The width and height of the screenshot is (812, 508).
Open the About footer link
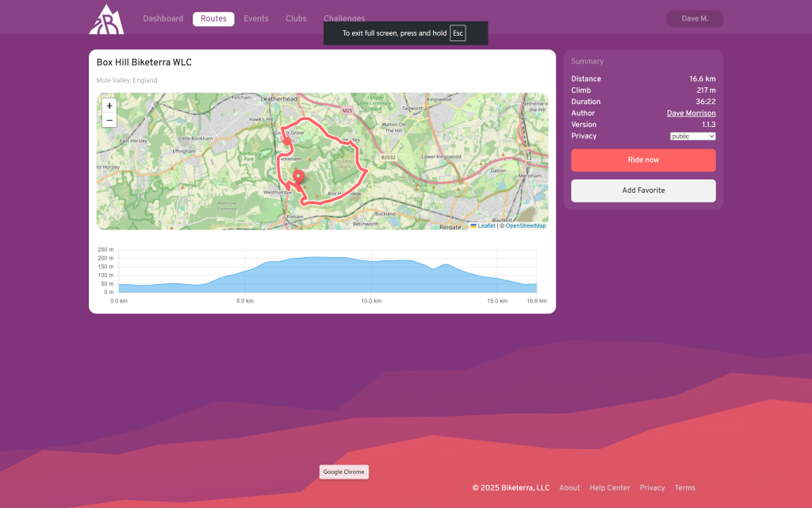569,488
